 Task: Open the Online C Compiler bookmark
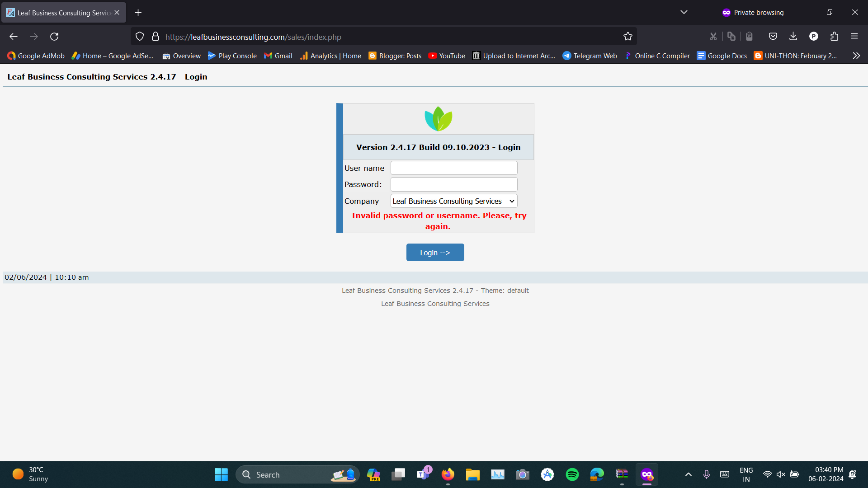[x=657, y=56]
